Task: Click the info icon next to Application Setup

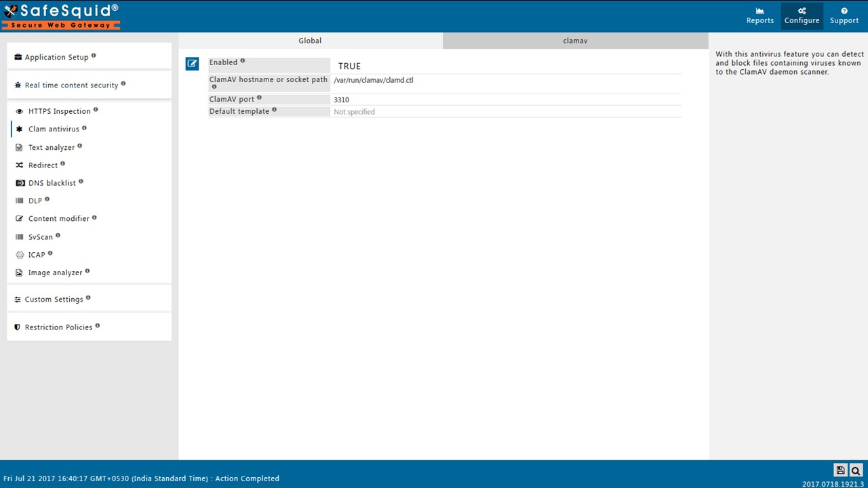Action: tap(94, 56)
